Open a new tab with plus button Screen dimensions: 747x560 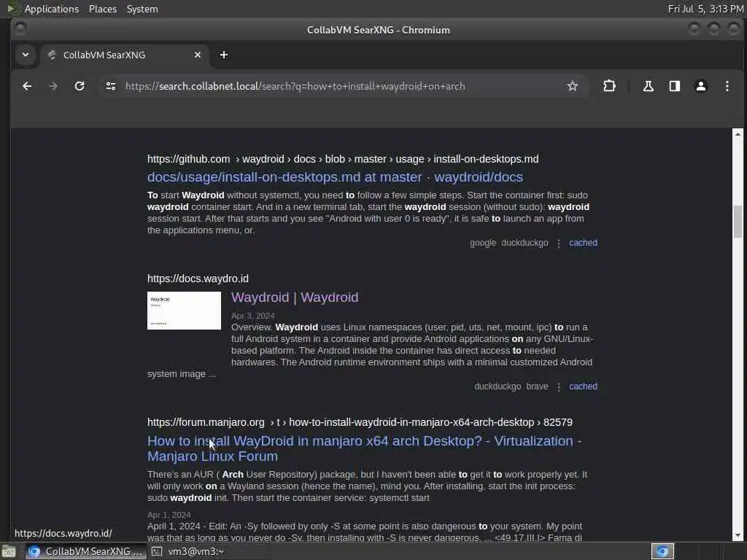[223, 55]
